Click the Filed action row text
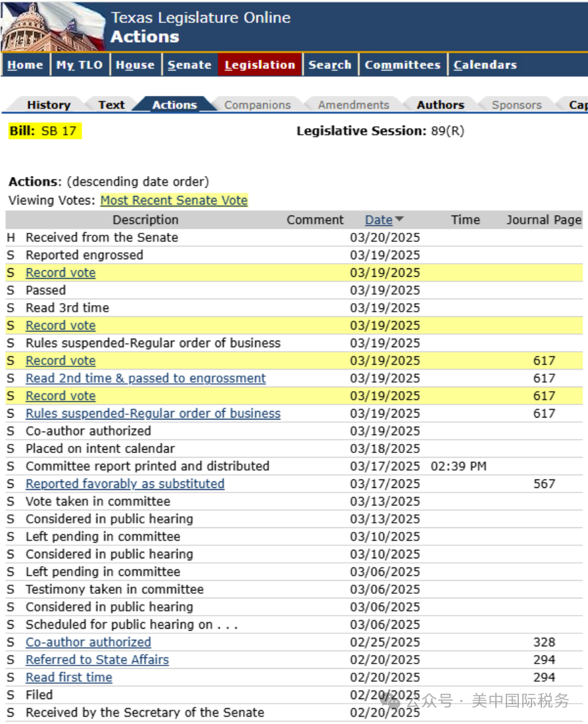 pyautogui.click(x=39, y=695)
